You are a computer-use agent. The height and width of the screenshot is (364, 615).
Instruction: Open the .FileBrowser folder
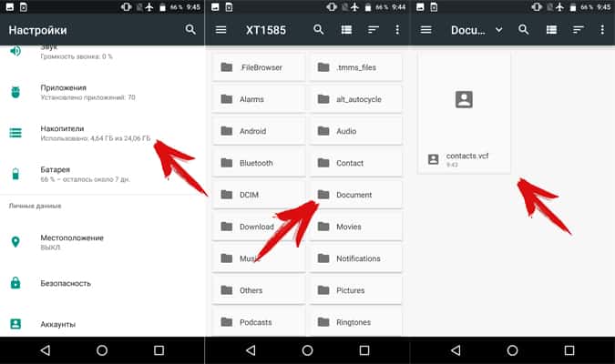coord(259,67)
